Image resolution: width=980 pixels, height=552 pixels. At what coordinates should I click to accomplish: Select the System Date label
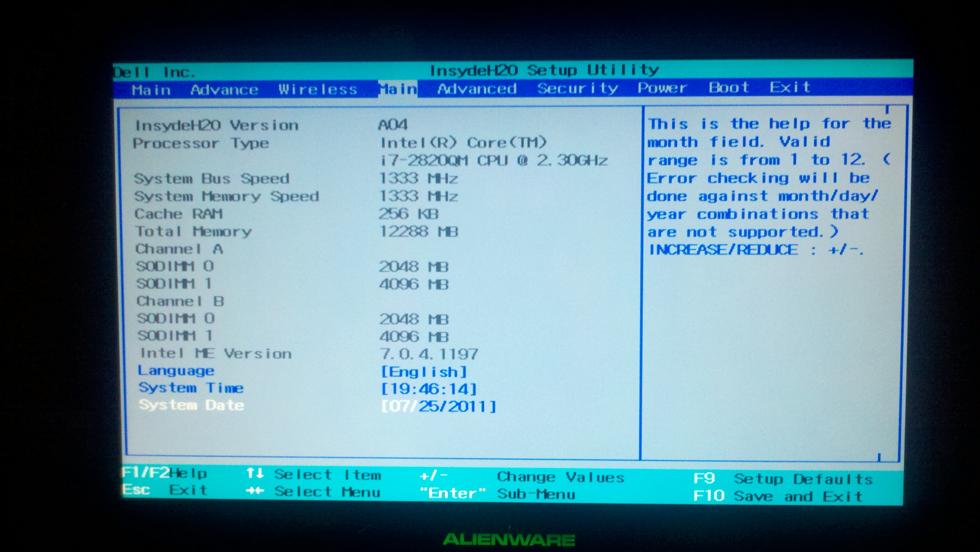(x=191, y=405)
